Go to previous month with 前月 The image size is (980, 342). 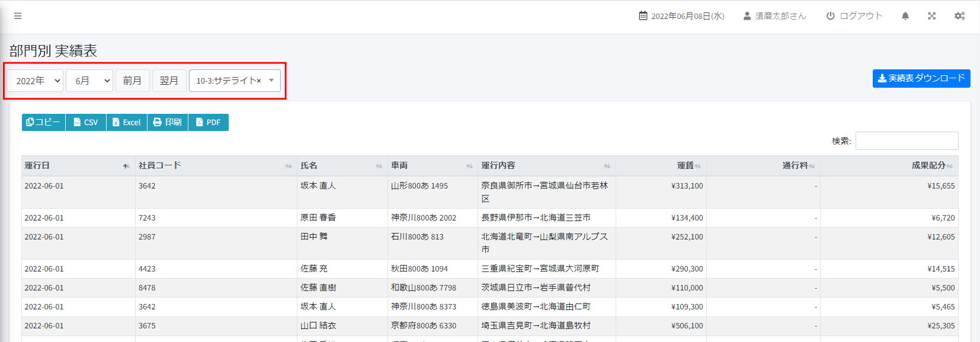tap(132, 81)
